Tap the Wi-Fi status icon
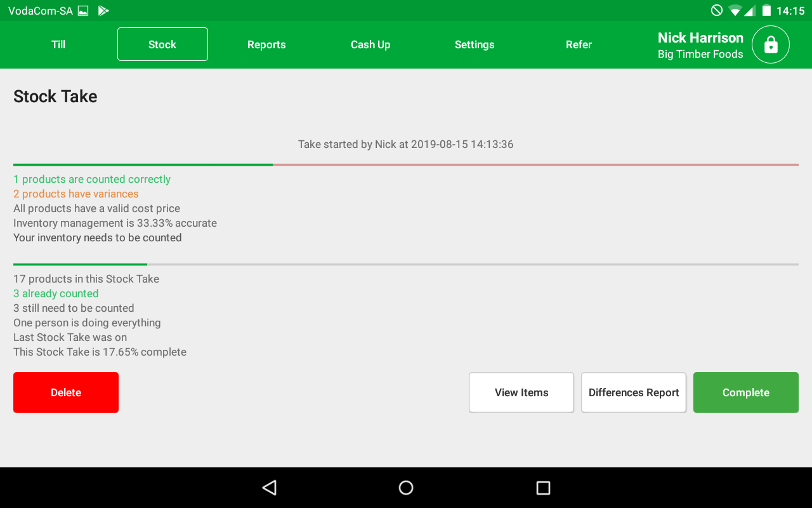Viewport: 812px width, 508px height. (x=735, y=11)
